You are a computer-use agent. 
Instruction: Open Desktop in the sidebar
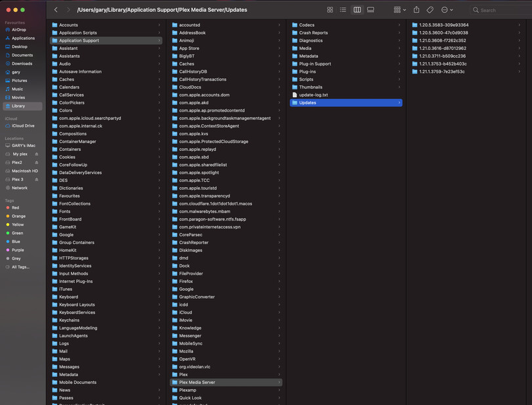pos(22,47)
